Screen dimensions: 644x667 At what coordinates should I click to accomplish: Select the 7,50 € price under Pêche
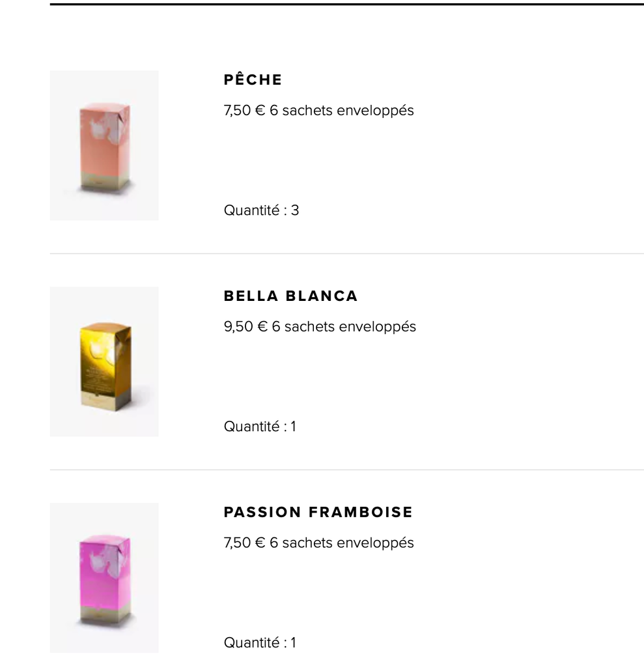pos(245,110)
